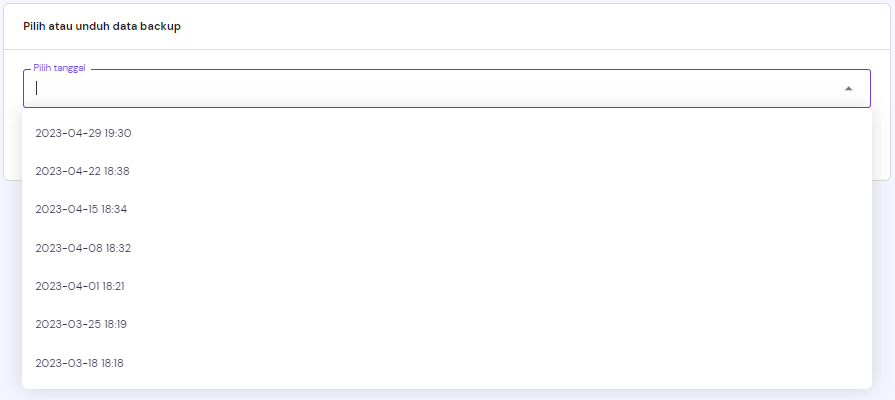The height and width of the screenshot is (400, 895).
Task: Choose the last listed option at 18:18
Action: [x=79, y=363]
